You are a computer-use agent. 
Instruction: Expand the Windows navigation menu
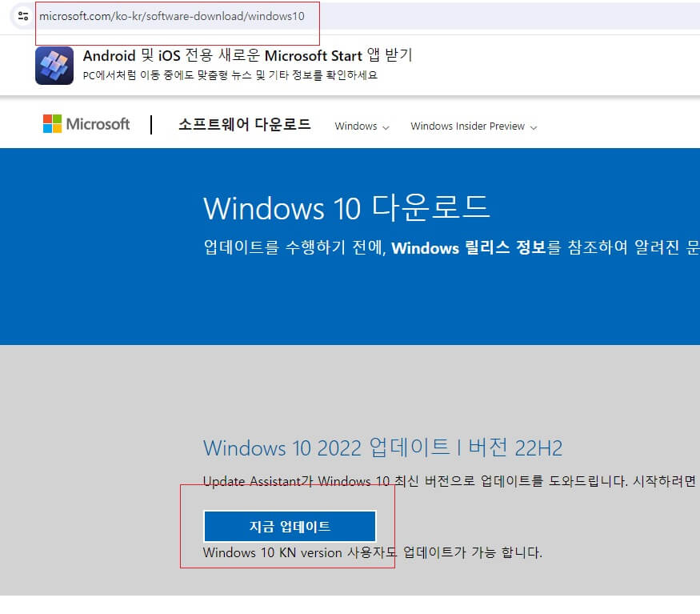(x=362, y=126)
